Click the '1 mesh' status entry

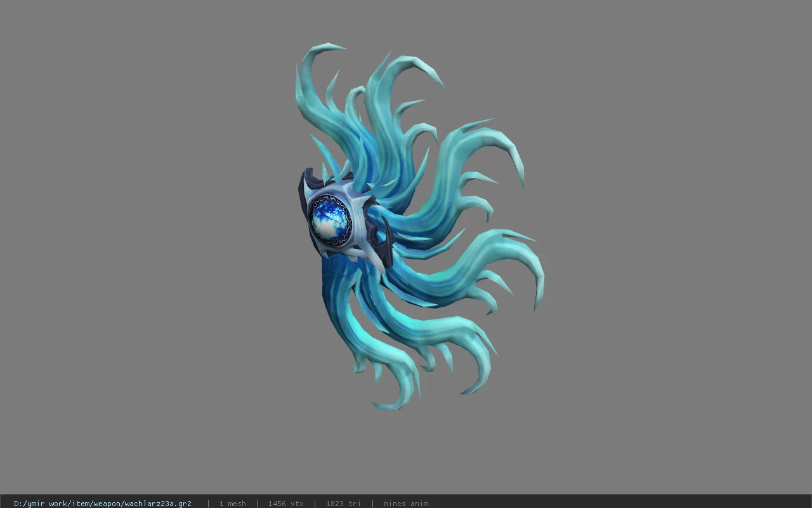[233, 504]
